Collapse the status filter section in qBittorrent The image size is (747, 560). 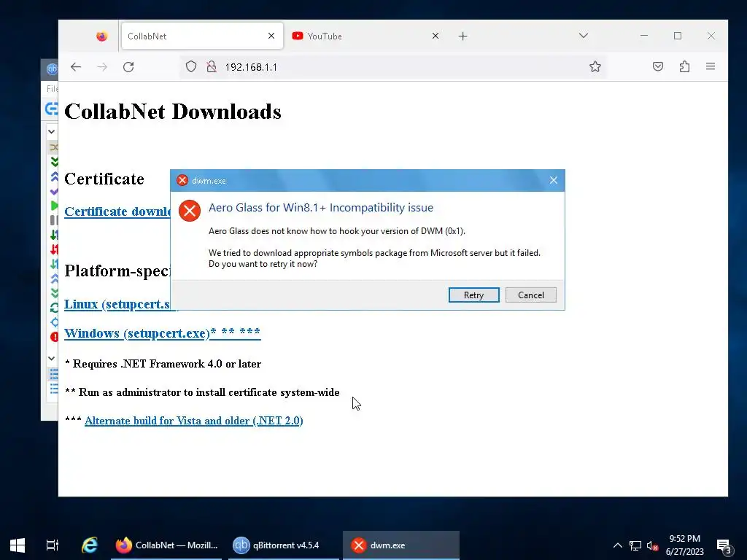coord(52,132)
